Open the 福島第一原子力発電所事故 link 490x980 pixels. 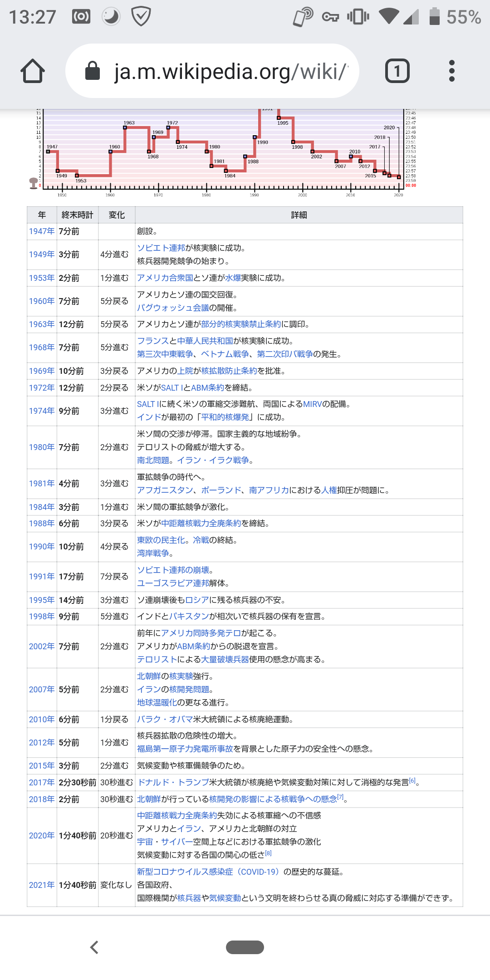pos(185,749)
